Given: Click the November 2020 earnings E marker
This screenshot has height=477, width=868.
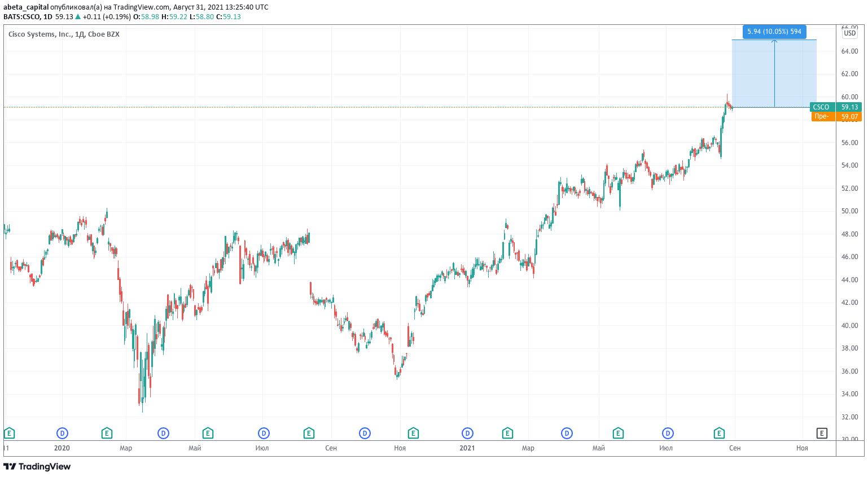Looking at the screenshot, I should point(413,433).
